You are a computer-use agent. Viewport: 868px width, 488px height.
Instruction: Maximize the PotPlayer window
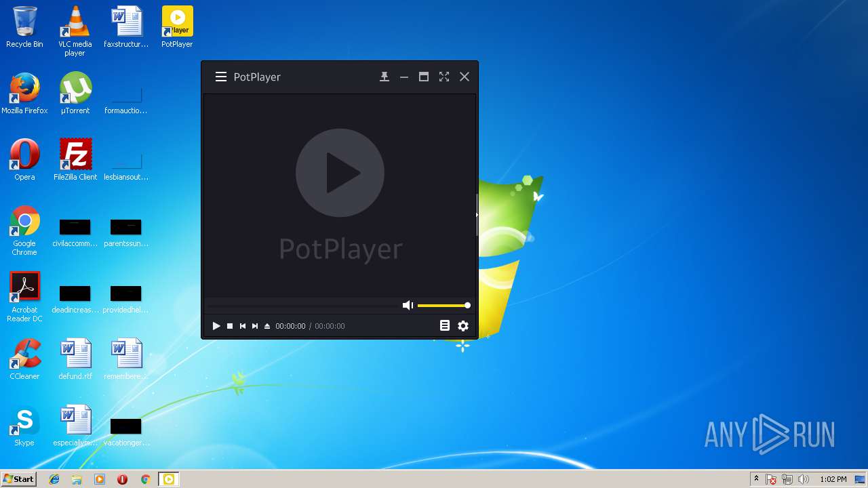[x=424, y=77]
